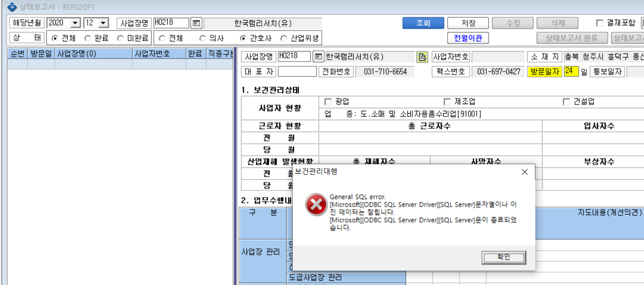This screenshot has width=644, height=285.
Task: Open the month 12 dropdown
Action: (103, 23)
